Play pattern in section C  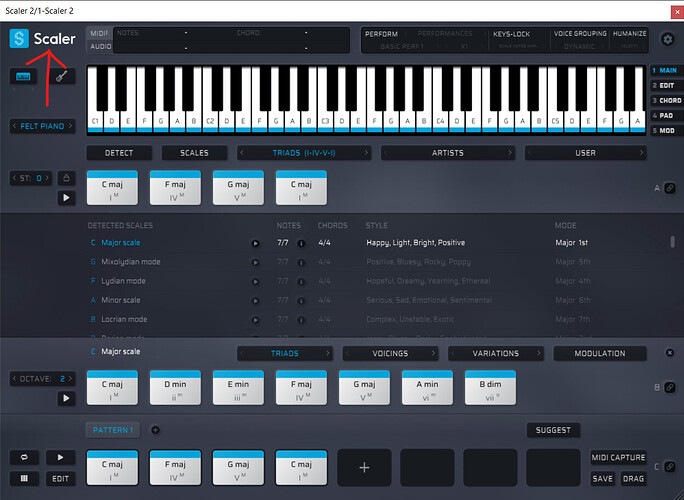coord(60,457)
